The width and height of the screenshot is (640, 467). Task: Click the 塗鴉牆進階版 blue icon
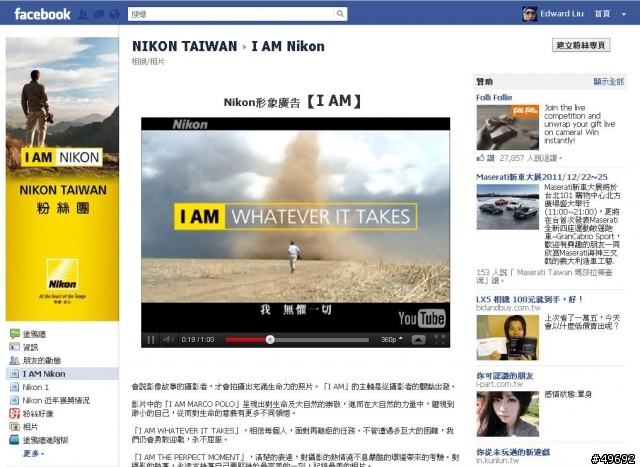coord(14,440)
